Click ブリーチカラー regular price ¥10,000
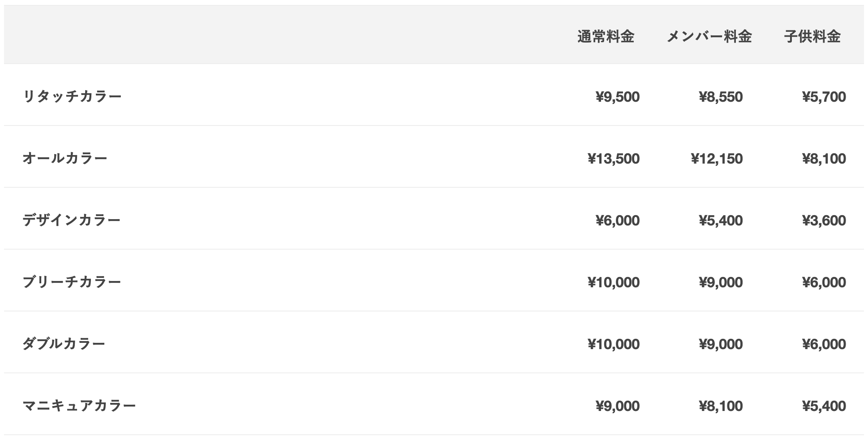868x441 pixels. pos(614,282)
